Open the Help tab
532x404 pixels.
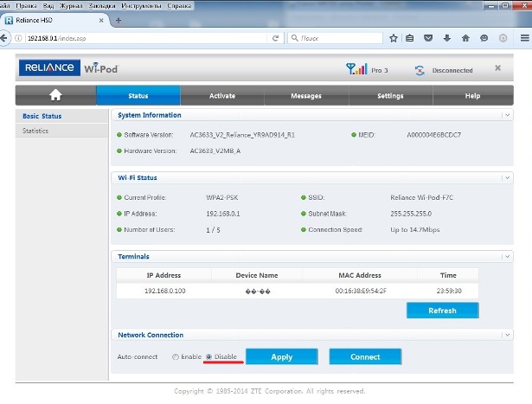pyautogui.click(x=472, y=96)
